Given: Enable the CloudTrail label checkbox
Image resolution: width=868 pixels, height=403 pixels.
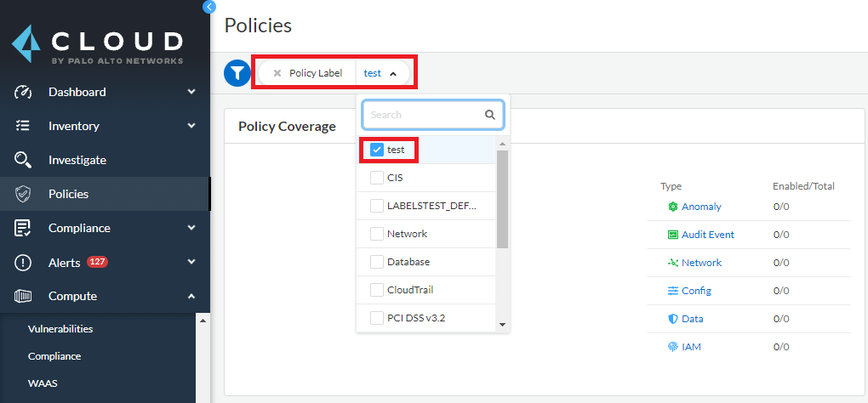Looking at the screenshot, I should click(377, 290).
